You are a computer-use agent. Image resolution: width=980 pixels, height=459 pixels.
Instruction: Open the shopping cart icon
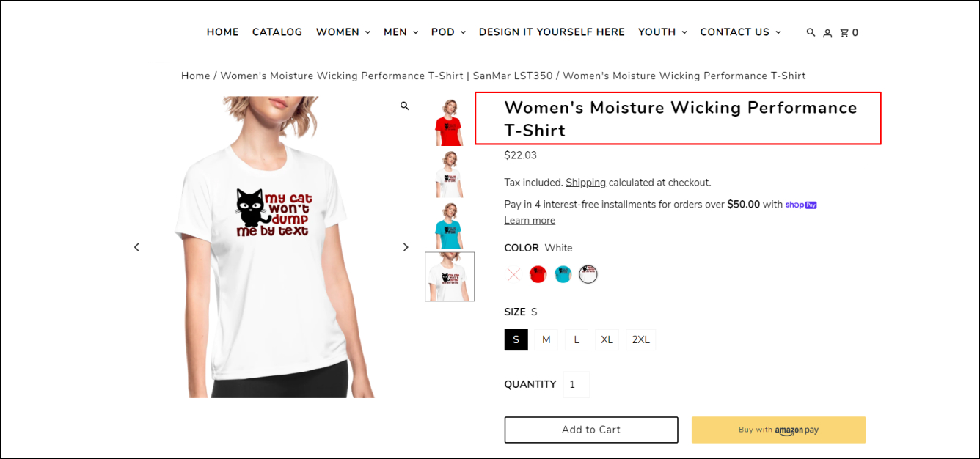849,33
